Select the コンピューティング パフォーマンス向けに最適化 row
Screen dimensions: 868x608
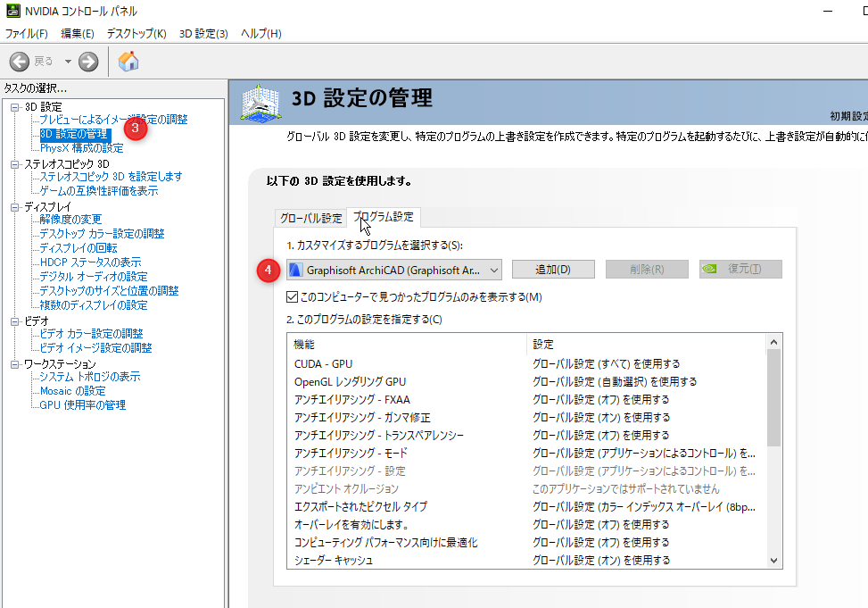click(x=527, y=543)
